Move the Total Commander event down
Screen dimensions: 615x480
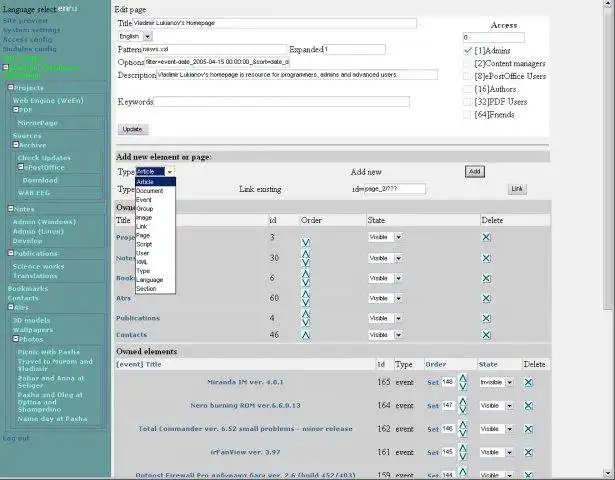tap(463, 433)
